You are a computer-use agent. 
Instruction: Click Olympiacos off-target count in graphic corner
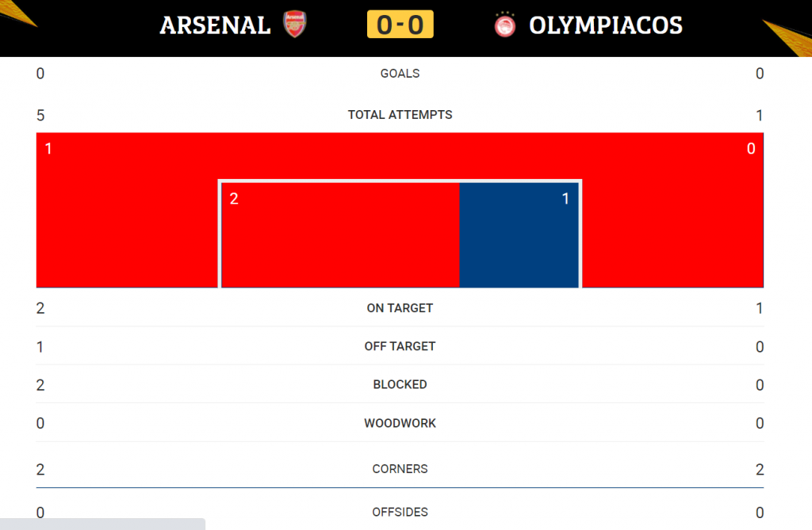tap(751, 149)
